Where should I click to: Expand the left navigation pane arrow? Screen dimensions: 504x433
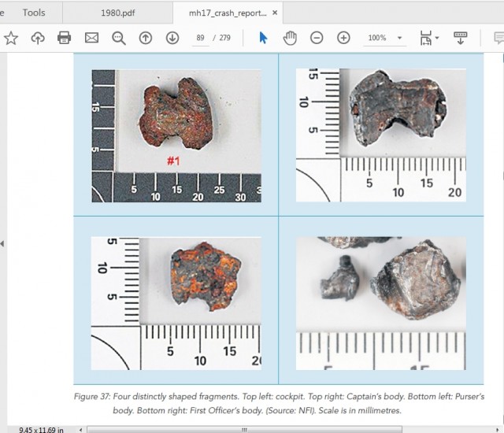click(x=2, y=244)
